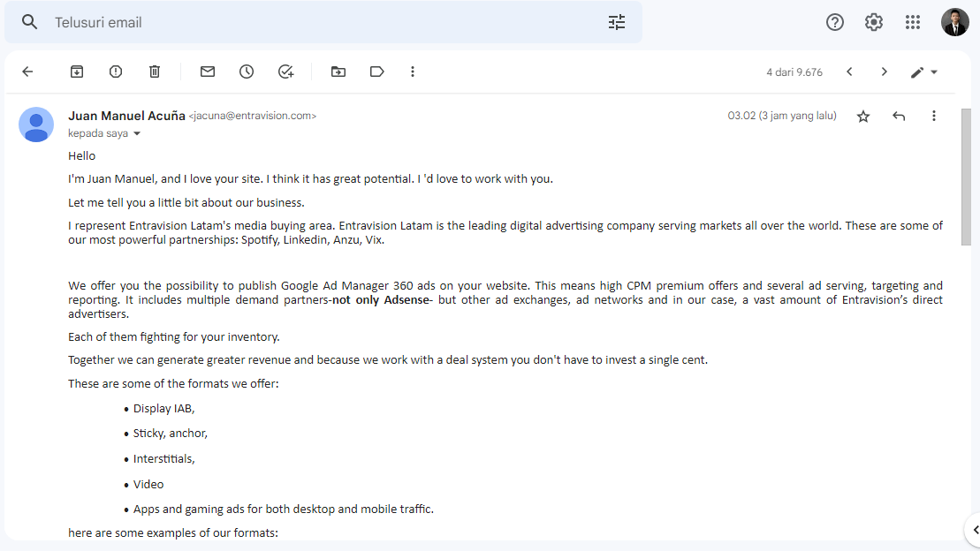This screenshot has height=551, width=980.
Task: Archive this email
Action: point(77,72)
